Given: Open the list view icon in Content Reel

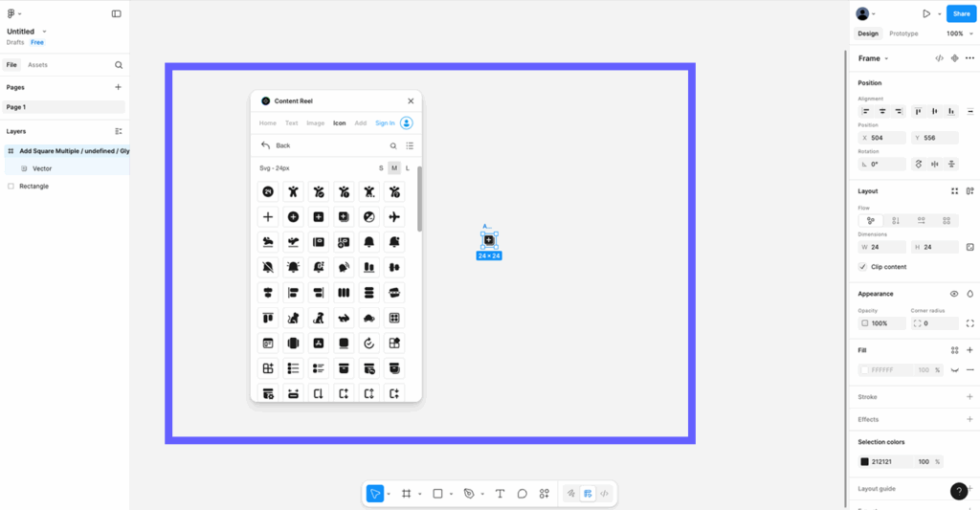Looking at the screenshot, I should [x=410, y=145].
